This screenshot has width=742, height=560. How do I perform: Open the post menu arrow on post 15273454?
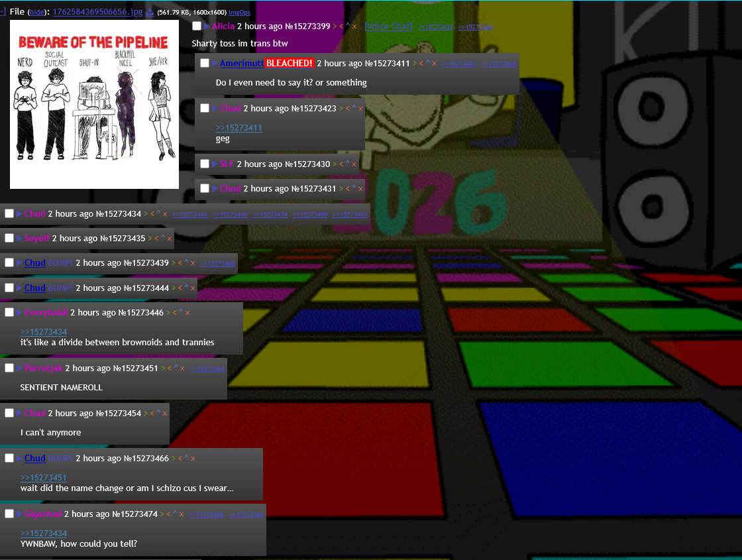click(x=19, y=413)
